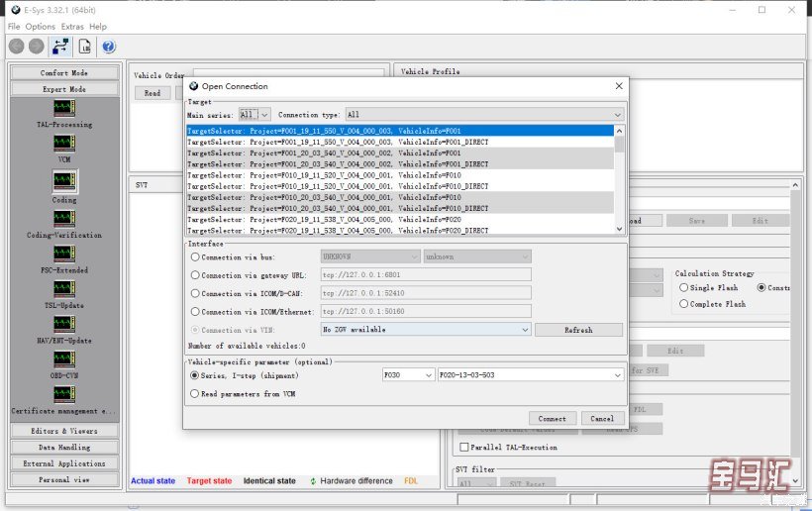Select Read parameters from VCM option
The height and width of the screenshot is (511, 812).
[x=195, y=393]
